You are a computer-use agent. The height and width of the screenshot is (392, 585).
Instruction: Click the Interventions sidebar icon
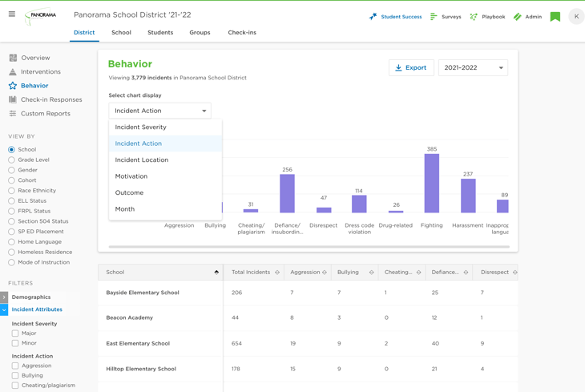tap(13, 71)
